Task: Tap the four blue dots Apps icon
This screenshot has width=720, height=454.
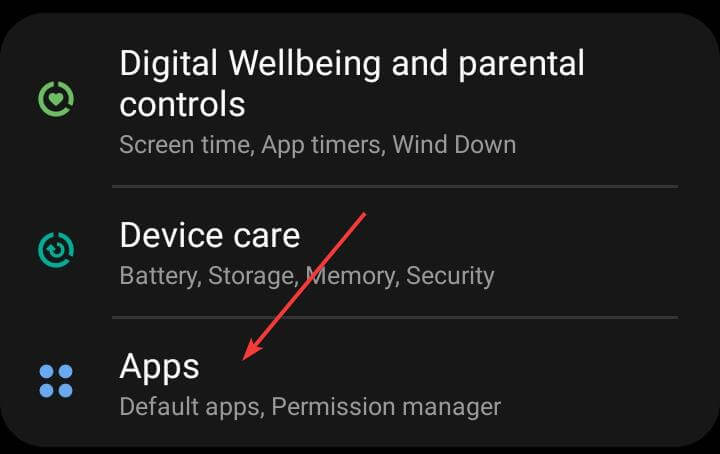Action: coord(56,381)
